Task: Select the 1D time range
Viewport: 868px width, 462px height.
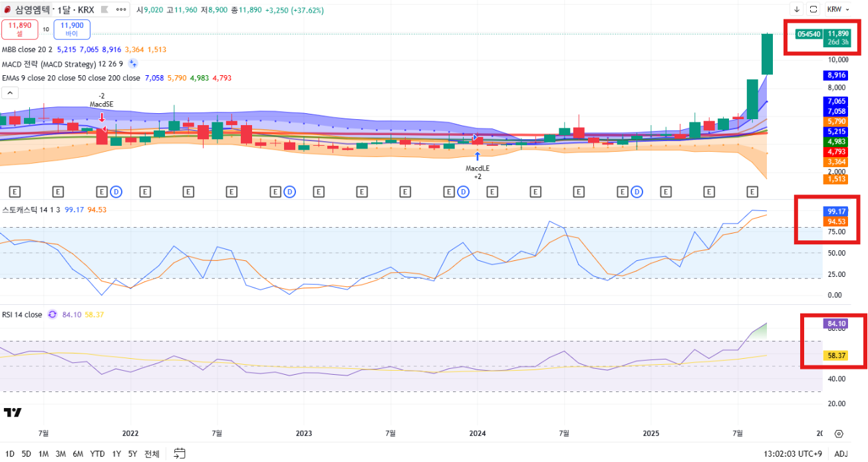Action: coord(9,454)
